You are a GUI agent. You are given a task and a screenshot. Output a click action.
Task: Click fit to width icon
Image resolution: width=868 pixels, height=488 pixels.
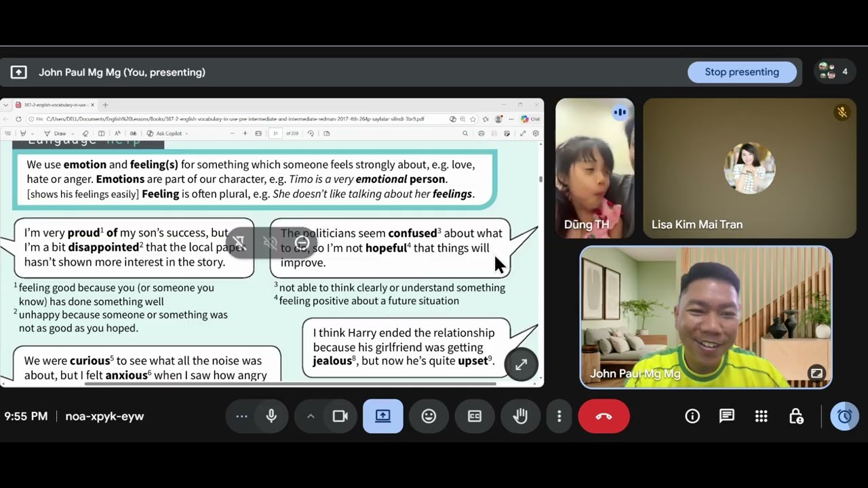pos(258,134)
